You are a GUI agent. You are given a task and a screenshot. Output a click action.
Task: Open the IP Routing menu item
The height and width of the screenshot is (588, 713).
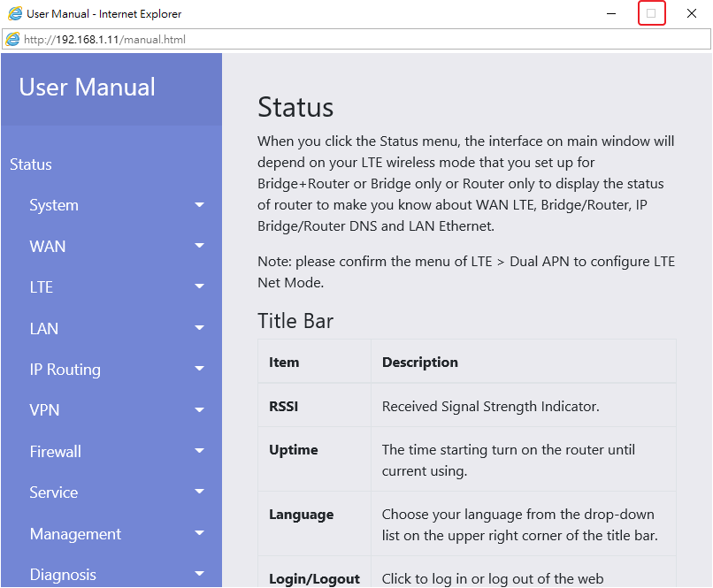coord(65,370)
